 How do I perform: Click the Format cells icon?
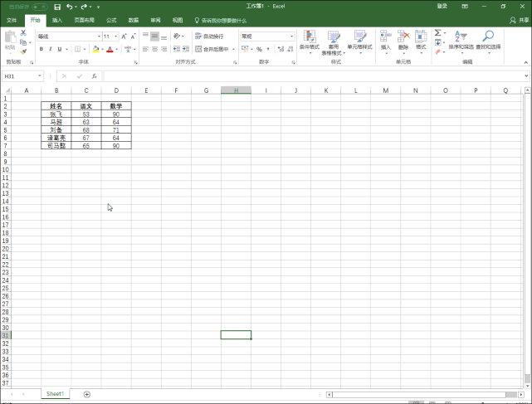[421, 37]
